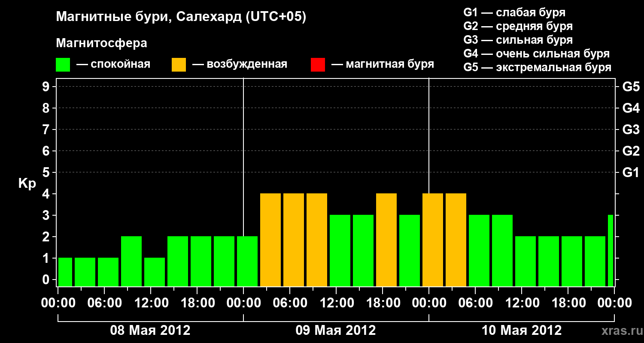Viewport: 644px width, 343px height.
Task: Click the '12:00' time label for 10 Мая
Action: pyautogui.click(x=522, y=303)
